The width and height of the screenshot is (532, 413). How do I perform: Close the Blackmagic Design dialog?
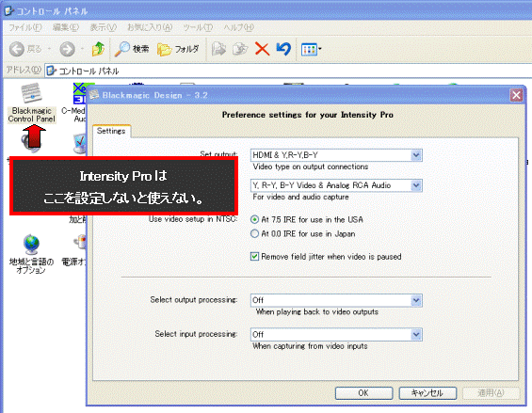pyautogui.click(x=516, y=95)
